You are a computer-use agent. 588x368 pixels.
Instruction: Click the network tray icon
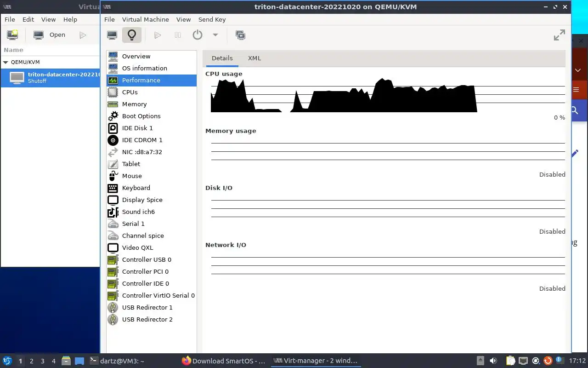[523, 361]
